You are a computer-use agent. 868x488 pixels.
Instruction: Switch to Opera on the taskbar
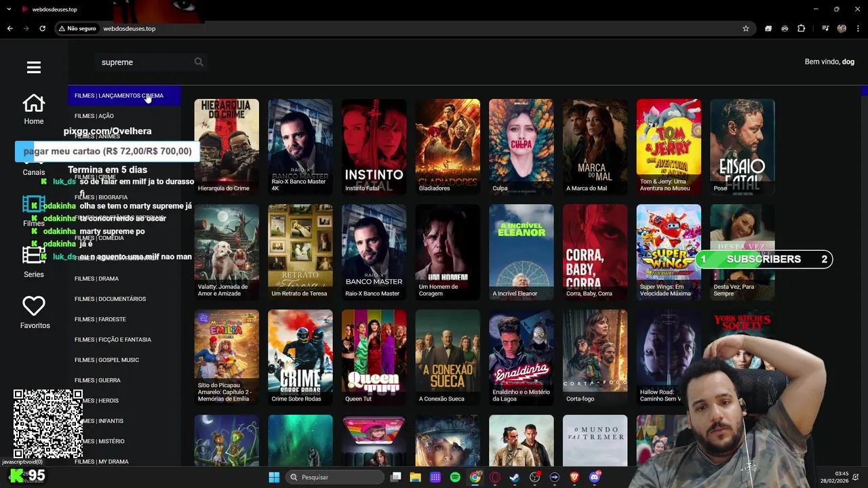point(495,477)
